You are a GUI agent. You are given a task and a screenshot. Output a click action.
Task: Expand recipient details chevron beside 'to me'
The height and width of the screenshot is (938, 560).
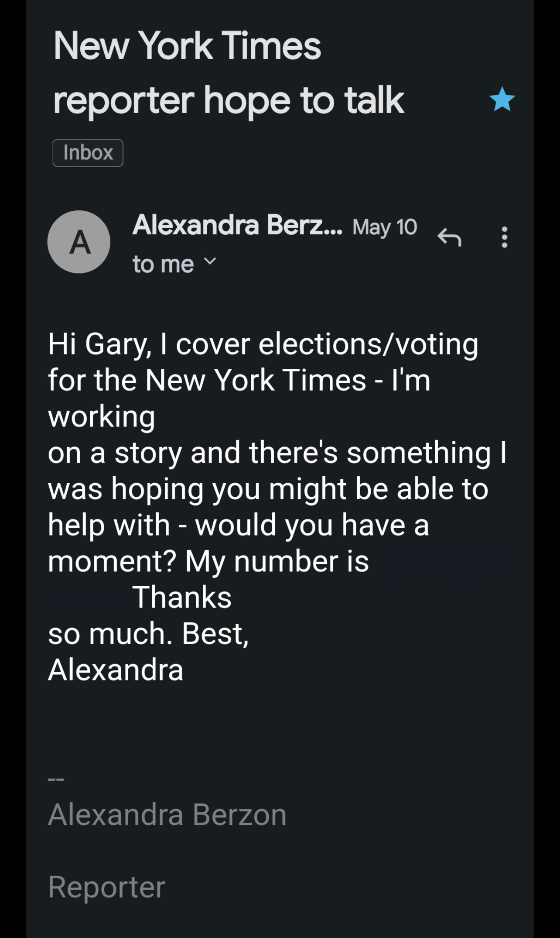coord(210,262)
